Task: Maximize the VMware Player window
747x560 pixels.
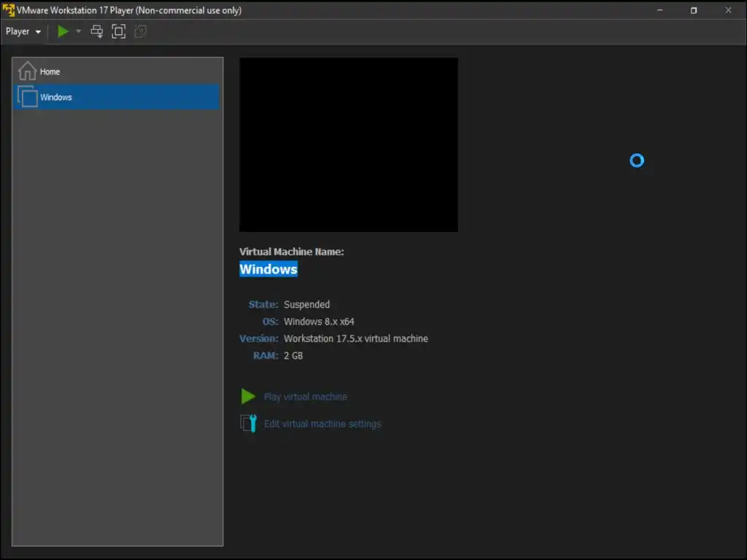Action: [694, 10]
